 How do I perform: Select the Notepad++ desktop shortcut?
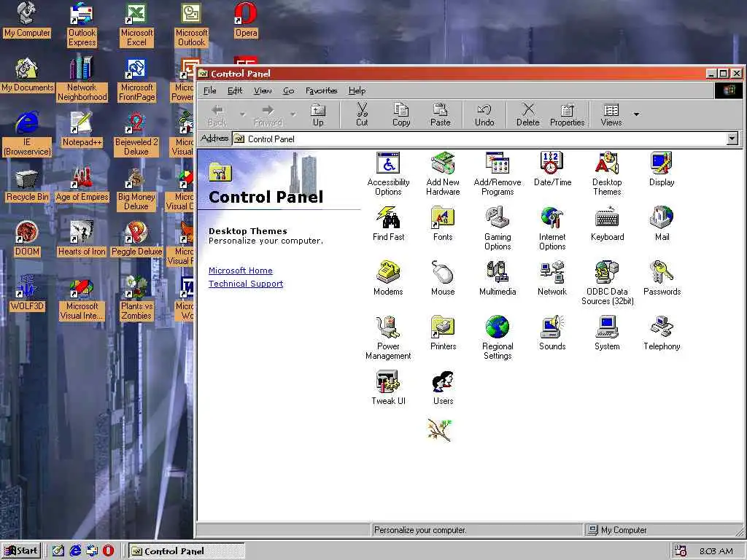(x=82, y=130)
